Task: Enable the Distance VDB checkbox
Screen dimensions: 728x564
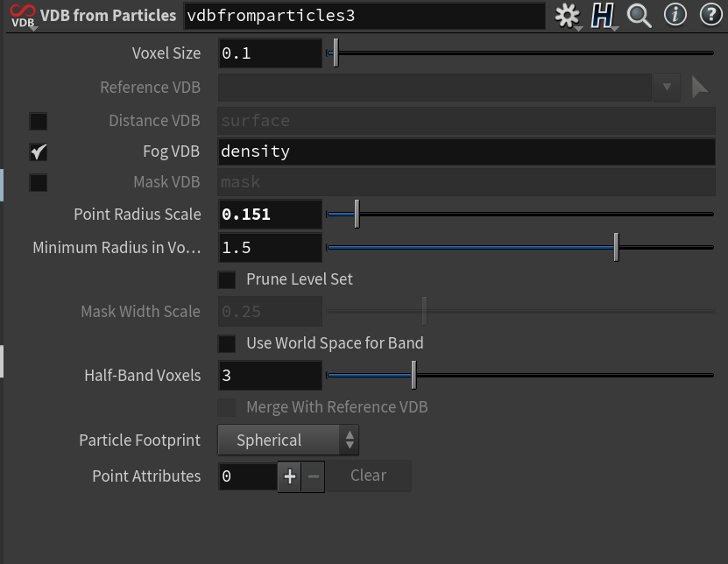Action: pyautogui.click(x=38, y=121)
